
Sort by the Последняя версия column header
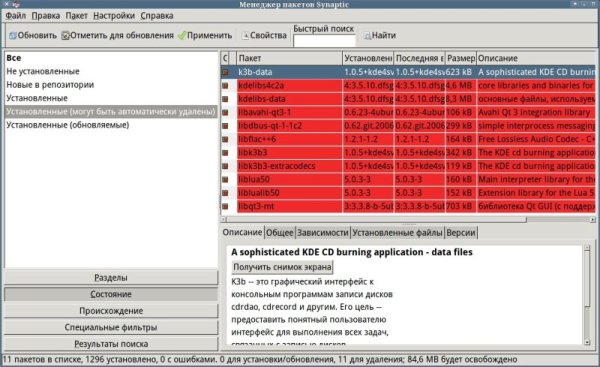(420, 58)
